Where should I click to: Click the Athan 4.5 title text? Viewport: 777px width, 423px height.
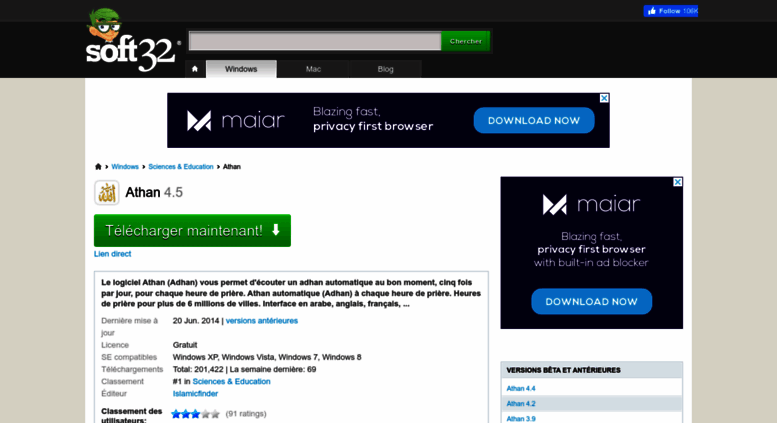click(154, 192)
